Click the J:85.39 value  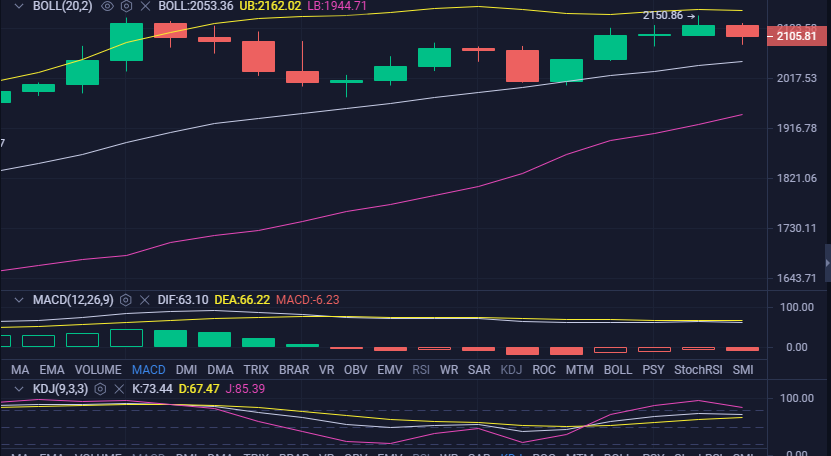tap(245, 389)
